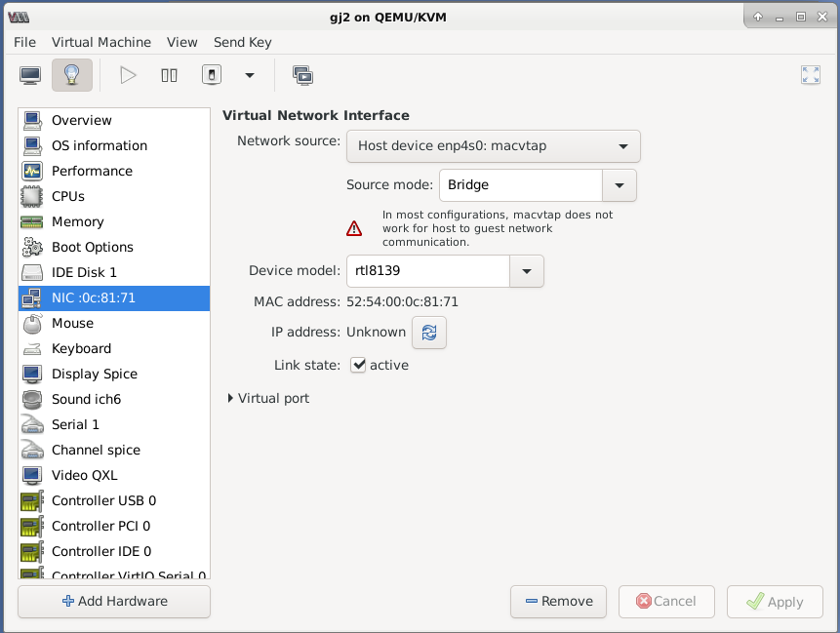Pause the virtual machine
840x633 pixels.
coord(170,75)
